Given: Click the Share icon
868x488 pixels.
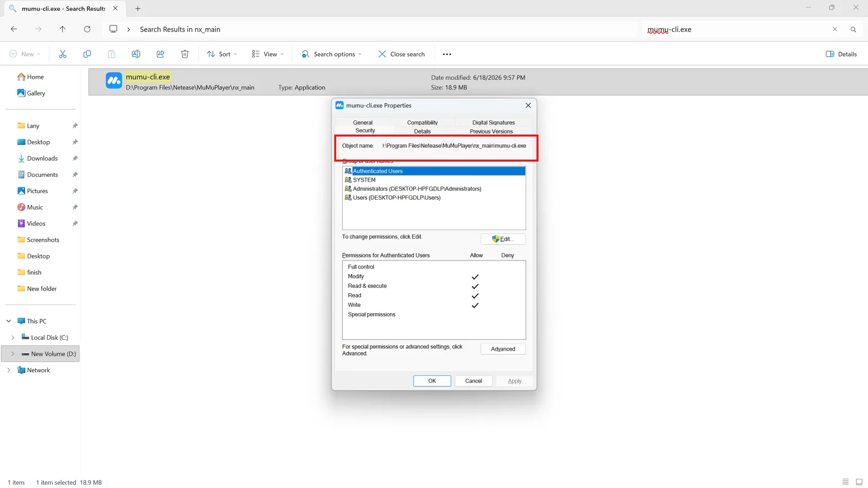Looking at the screenshot, I should pyautogui.click(x=160, y=54).
